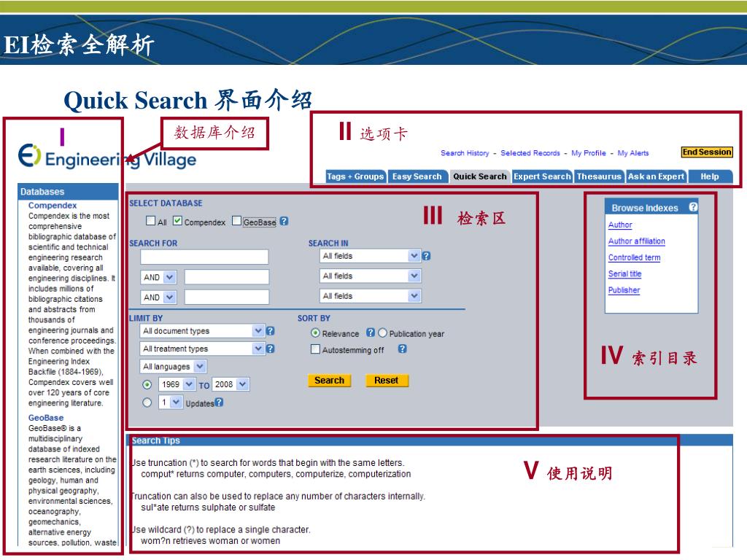Open second AND operator dropdown
The height and width of the screenshot is (560, 747).
point(158,297)
